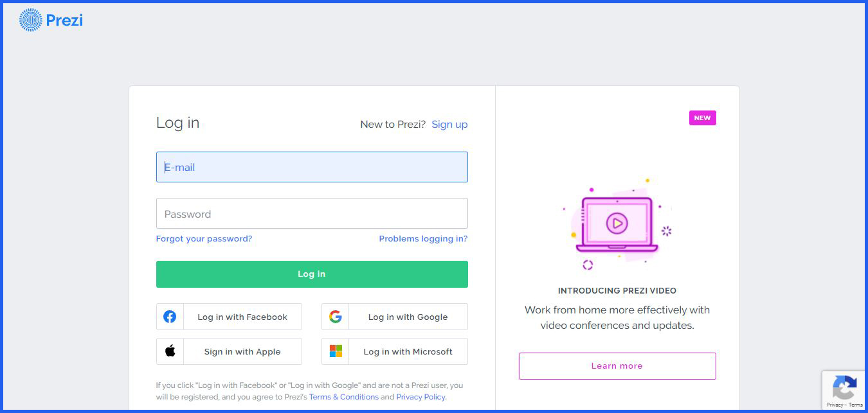Click Log in with Facebook

point(242,316)
